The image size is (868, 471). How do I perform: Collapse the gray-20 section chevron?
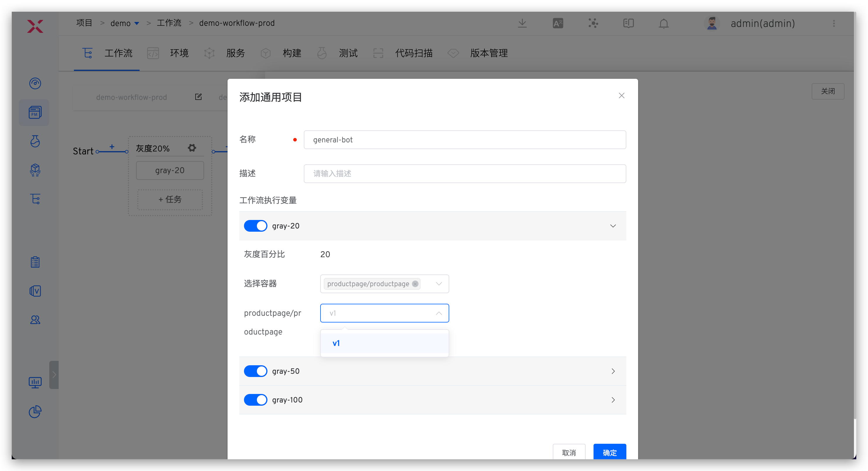tap(613, 226)
